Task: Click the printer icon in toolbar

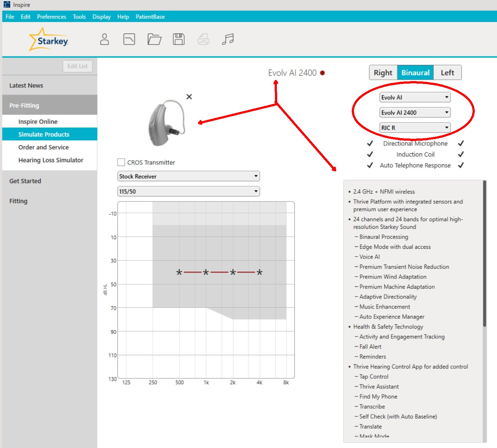Action: pos(203,39)
